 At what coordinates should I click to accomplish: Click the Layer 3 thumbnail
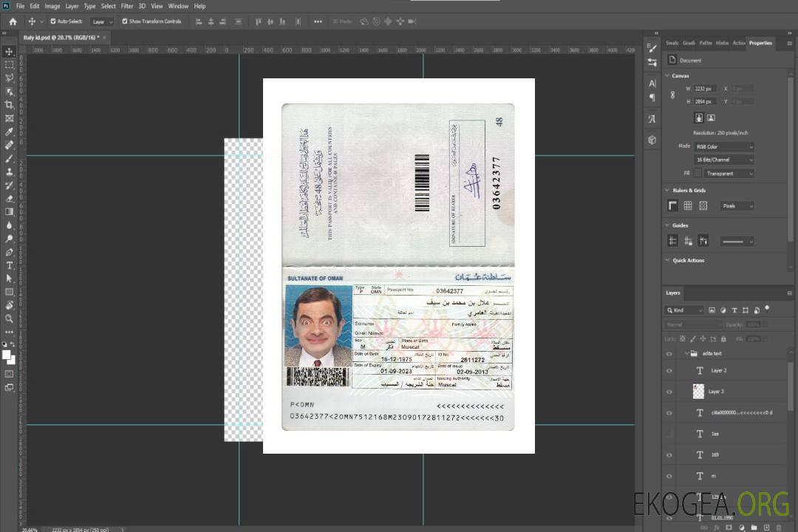[x=698, y=392]
